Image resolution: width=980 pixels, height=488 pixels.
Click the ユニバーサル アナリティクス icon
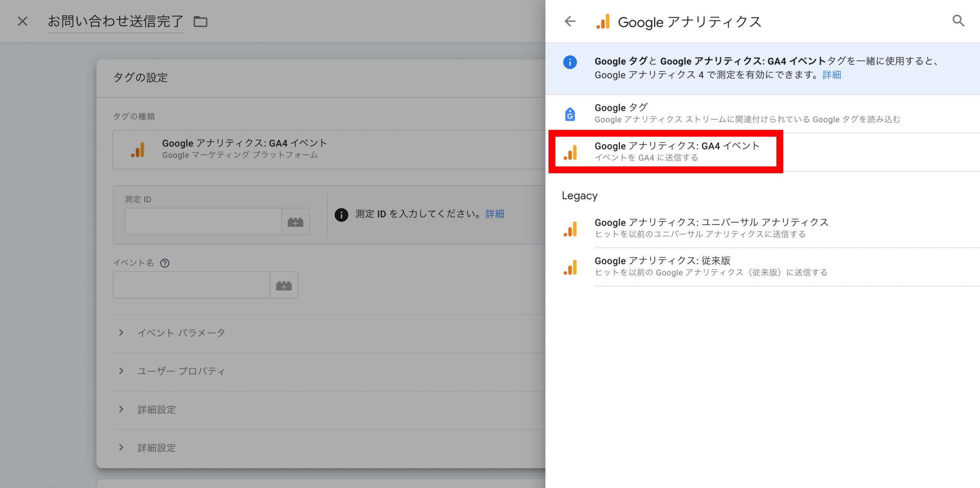[x=570, y=229]
